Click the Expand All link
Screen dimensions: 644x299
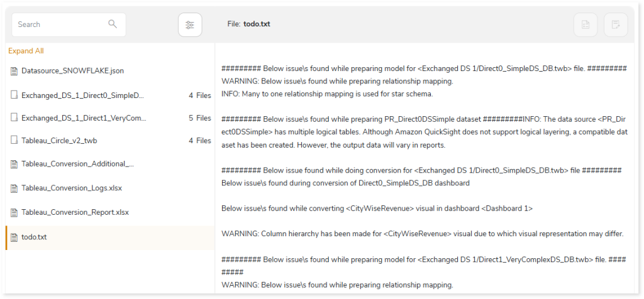tap(26, 51)
